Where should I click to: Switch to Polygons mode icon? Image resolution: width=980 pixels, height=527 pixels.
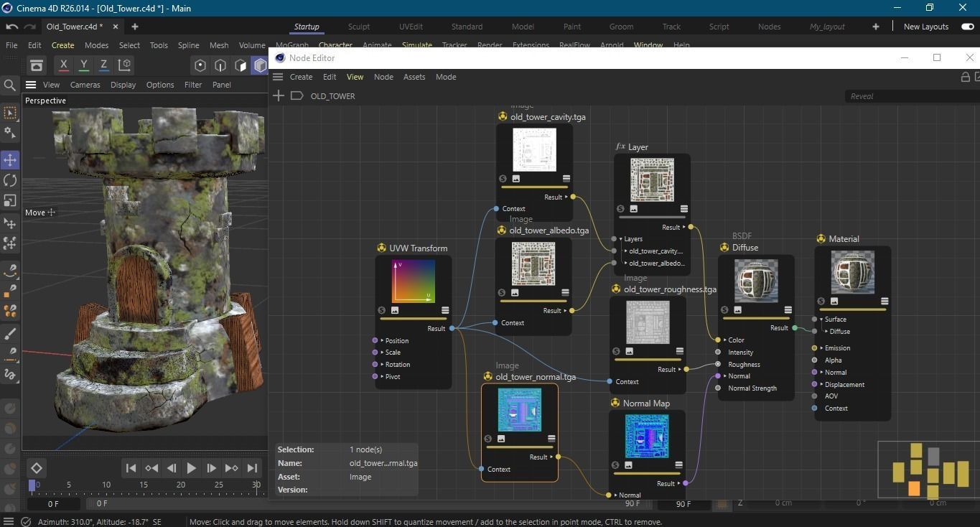[241, 65]
